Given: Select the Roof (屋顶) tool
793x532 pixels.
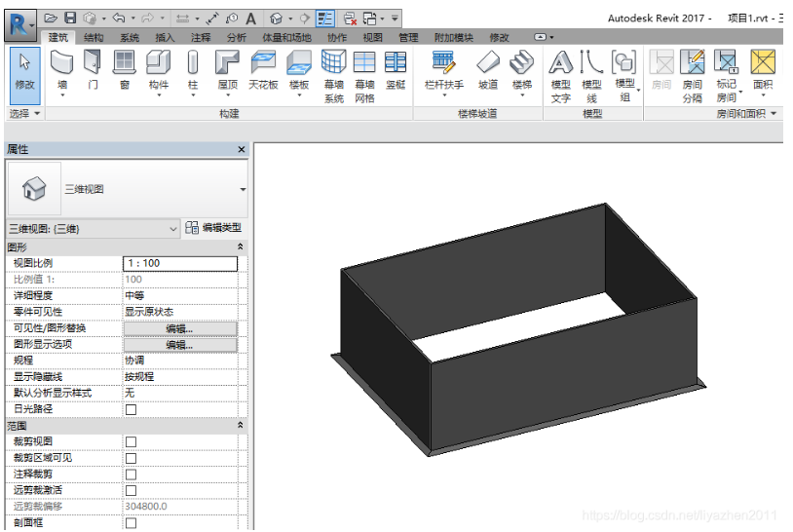Looking at the screenshot, I should [228, 72].
